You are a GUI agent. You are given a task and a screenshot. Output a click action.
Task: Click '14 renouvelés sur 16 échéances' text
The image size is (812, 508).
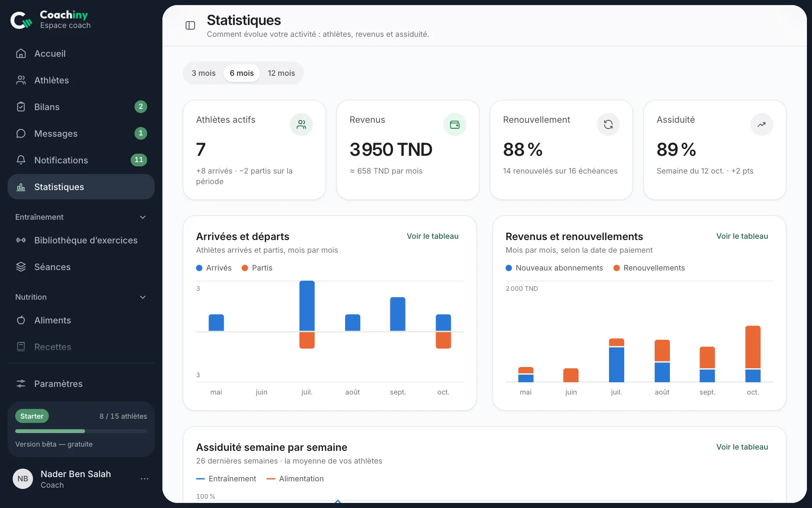click(560, 171)
